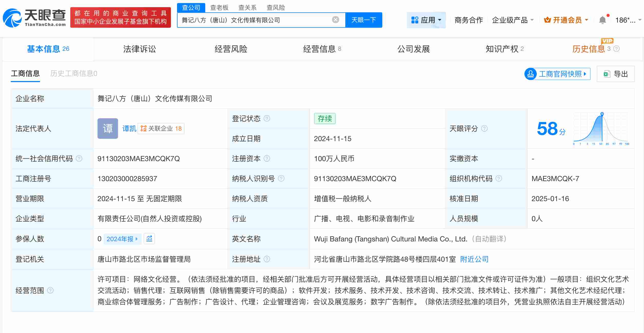Click help icon next to 天眼评分

484,129
